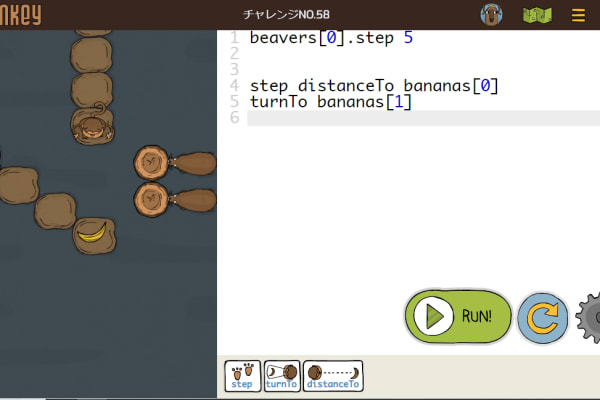Click the reset code circular arrow icon
Image resolution: width=600 pixels, height=400 pixels.
543,318
